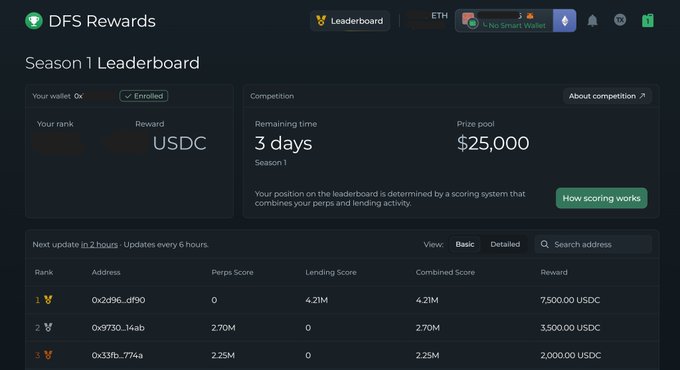This screenshot has height=370, width=680.
Task: Select address 0x2d96...df90
Action: [118, 300]
